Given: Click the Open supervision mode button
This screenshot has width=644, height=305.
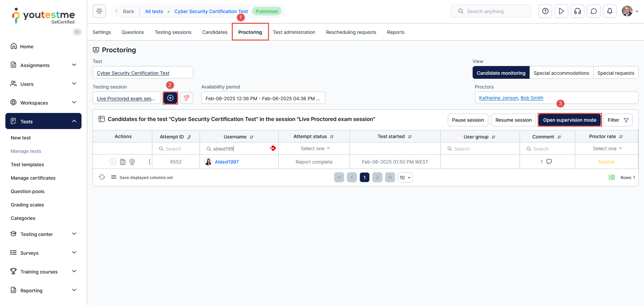Looking at the screenshot, I should [570, 120].
